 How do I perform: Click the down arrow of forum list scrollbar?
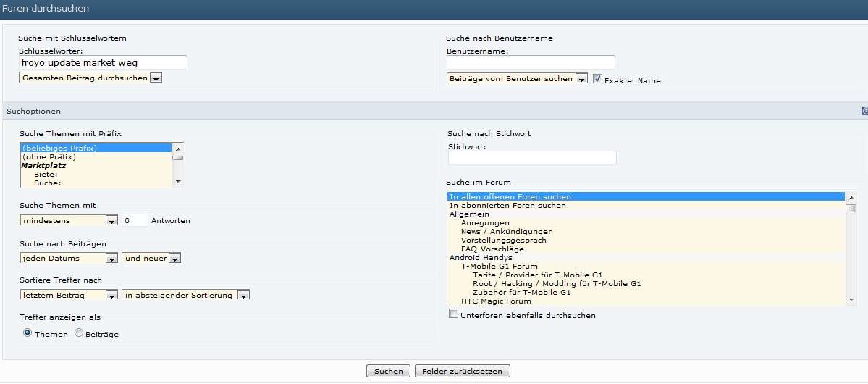pos(851,300)
